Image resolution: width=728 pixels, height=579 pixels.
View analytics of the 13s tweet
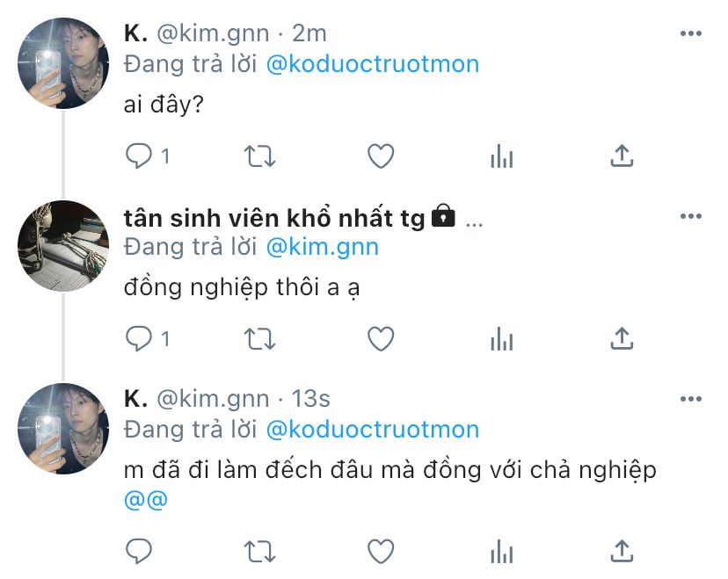[x=501, y=552]
